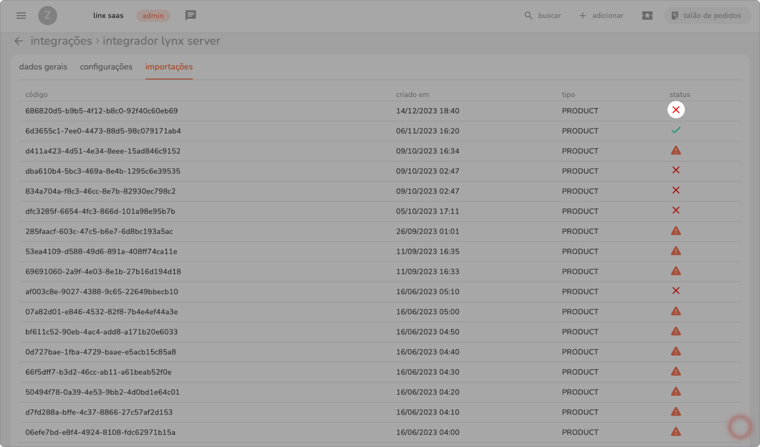Click the warning triangle for row 285faacf
This screenshot has width=760, height=447.
676,231
